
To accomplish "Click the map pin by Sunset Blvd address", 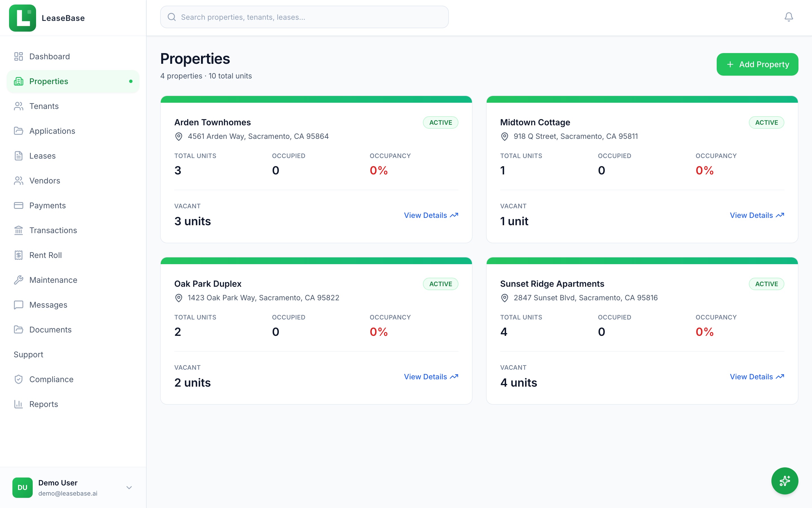I will 504,298.
